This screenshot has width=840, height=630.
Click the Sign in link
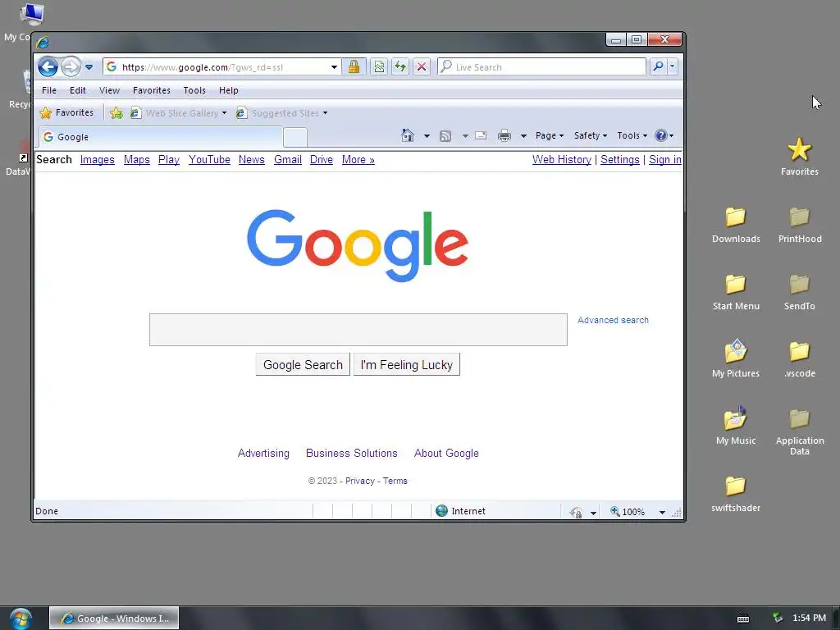(664, 160)
